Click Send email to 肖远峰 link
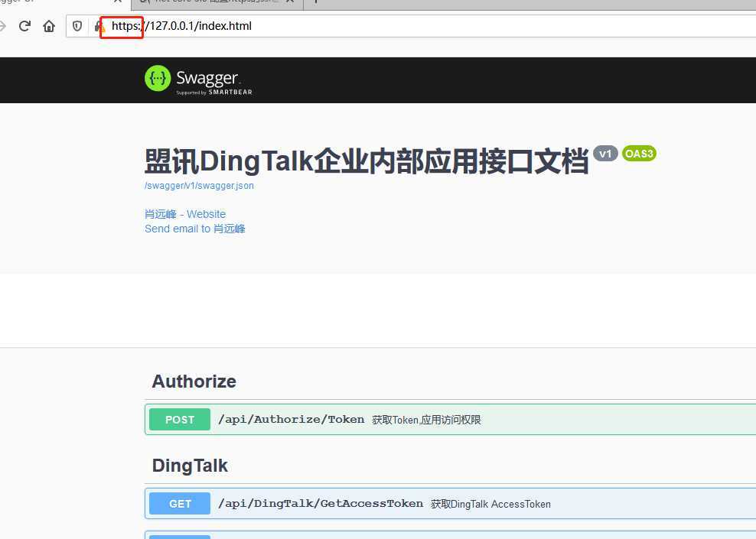 [x=195, y=229]
